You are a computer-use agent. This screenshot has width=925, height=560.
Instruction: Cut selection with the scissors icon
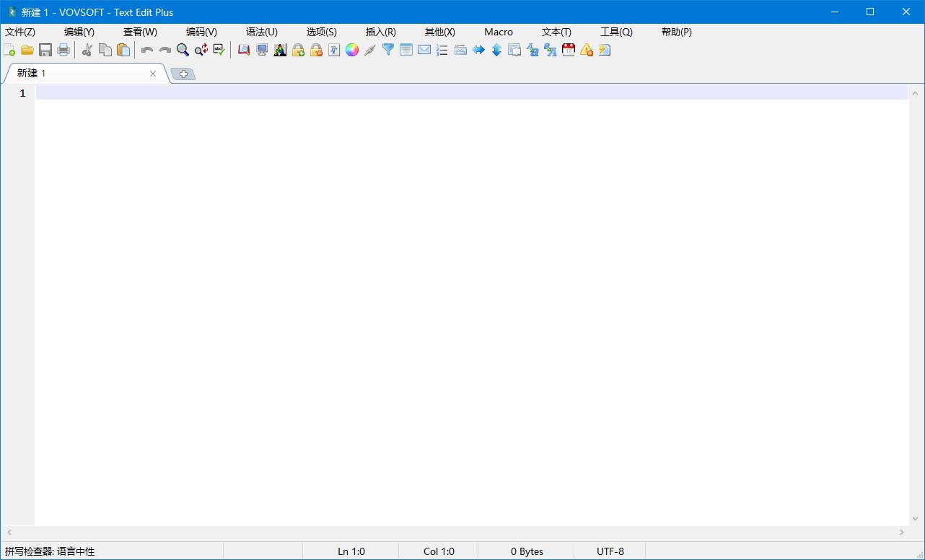[x=87, y=50]
